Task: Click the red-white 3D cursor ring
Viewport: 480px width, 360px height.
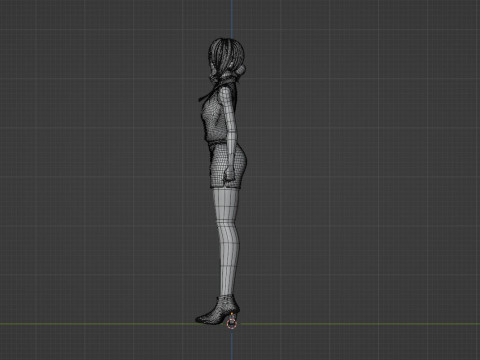Action: 232,323
